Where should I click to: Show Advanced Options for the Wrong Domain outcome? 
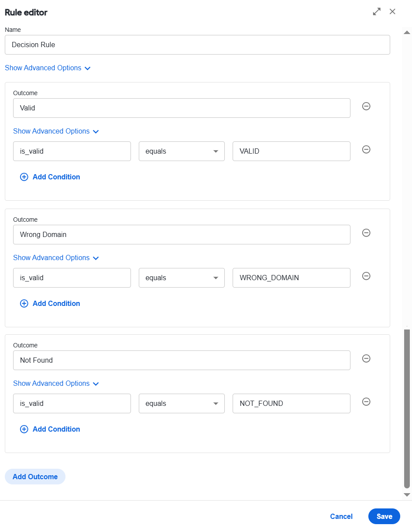[x=56, y=258]
